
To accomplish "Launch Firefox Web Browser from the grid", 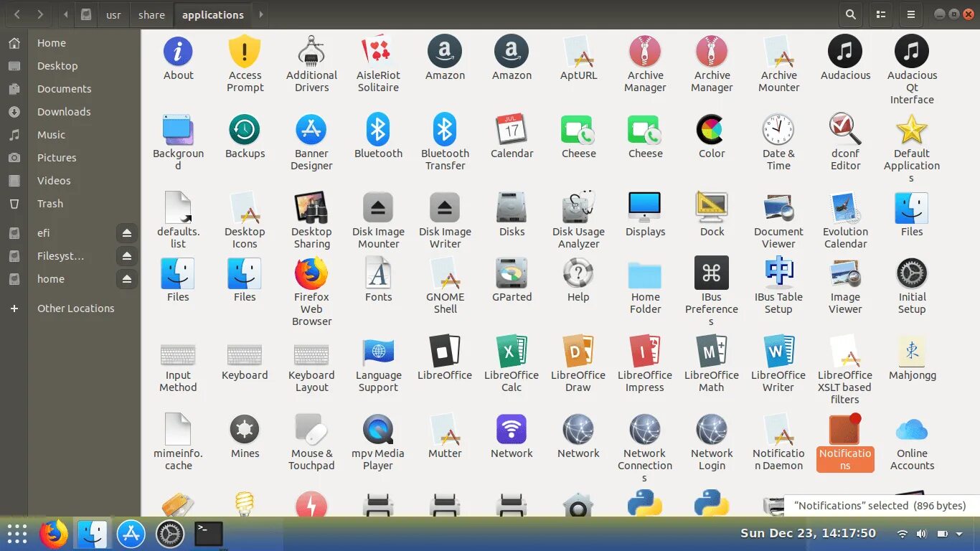I will pyautogui.click(x=311, y=273).
